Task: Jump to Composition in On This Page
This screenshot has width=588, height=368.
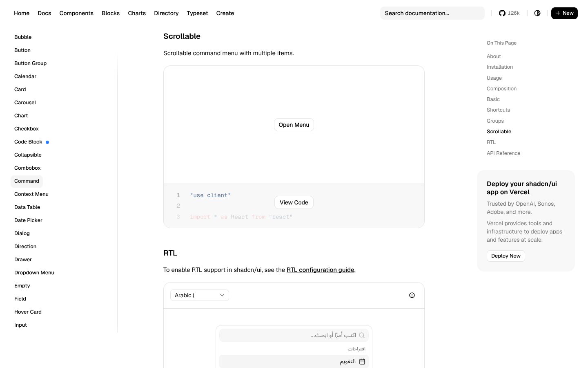Action: point(501,89)
